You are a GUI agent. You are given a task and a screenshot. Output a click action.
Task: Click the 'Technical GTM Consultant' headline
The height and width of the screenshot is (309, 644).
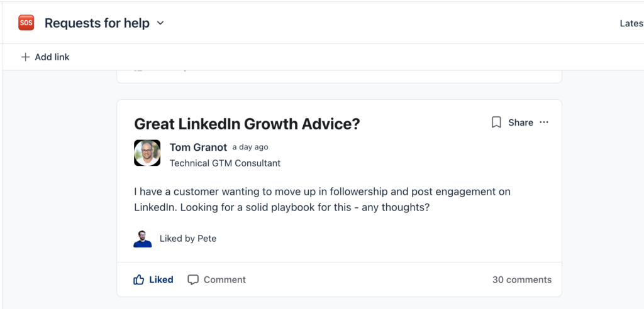[x=225, y=163]
